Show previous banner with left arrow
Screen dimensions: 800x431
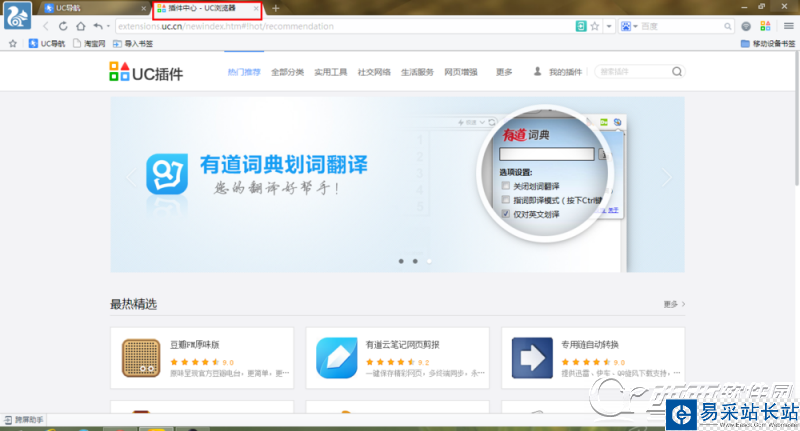pos(131,178)
